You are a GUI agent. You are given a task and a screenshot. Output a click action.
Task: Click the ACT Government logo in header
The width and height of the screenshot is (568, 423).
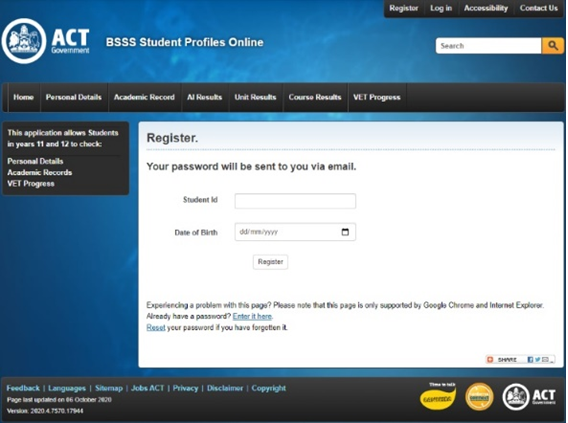[46, 41]
